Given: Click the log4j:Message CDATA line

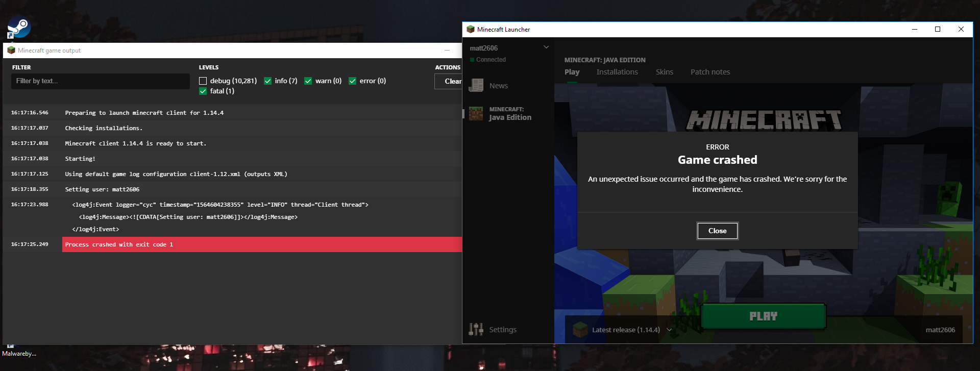Looking at the screenshot, I should click(188, 217).
